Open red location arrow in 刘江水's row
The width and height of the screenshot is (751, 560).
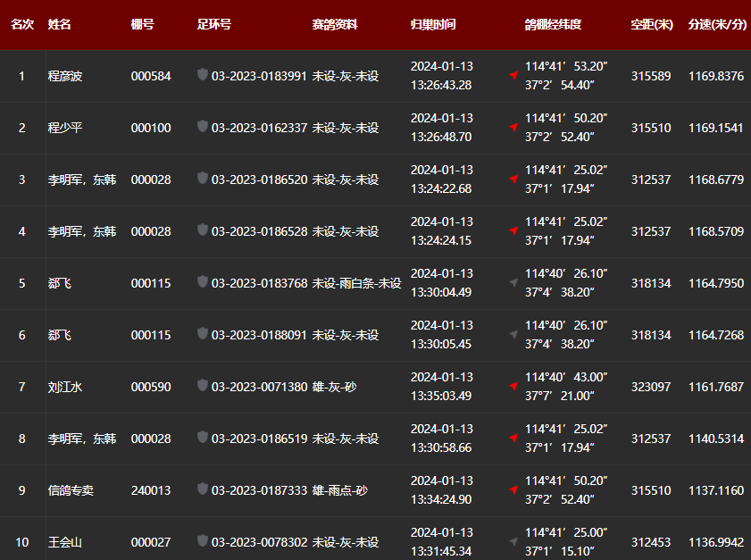tap(513, 387)
